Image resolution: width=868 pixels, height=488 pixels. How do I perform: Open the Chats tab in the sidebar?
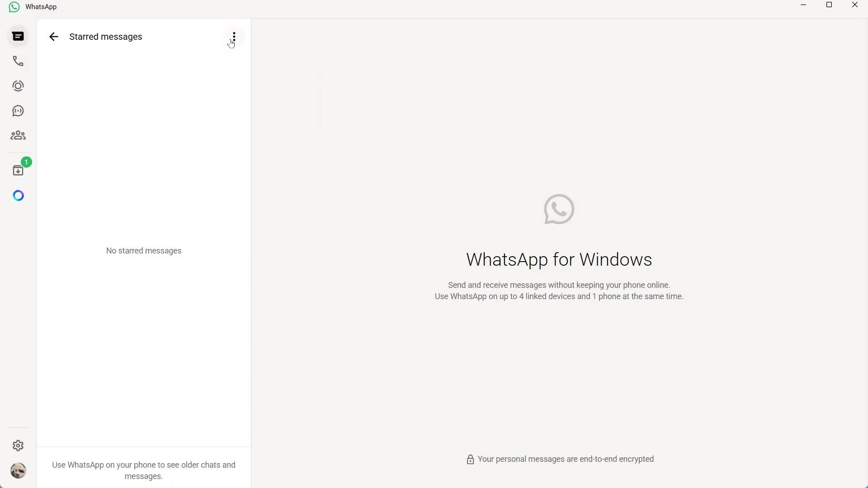pyautogui.click(x=18, y=36)
